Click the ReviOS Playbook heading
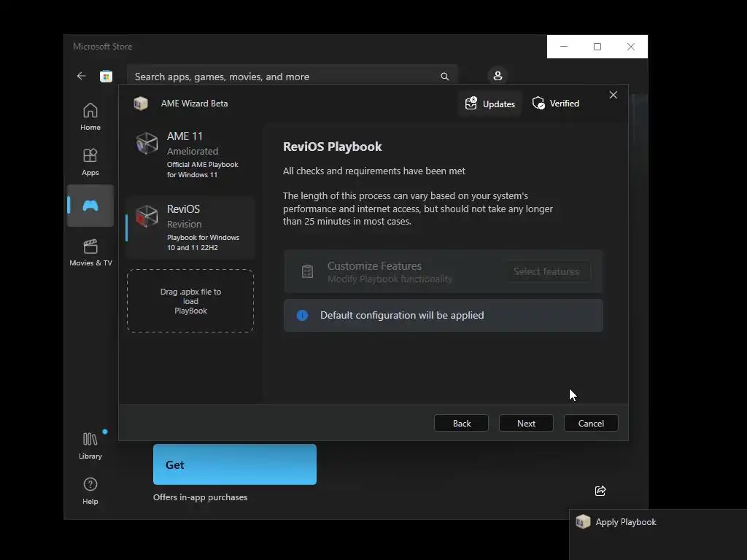The height and width of the screenshot is (560, 747). click(x=333, y=147)
